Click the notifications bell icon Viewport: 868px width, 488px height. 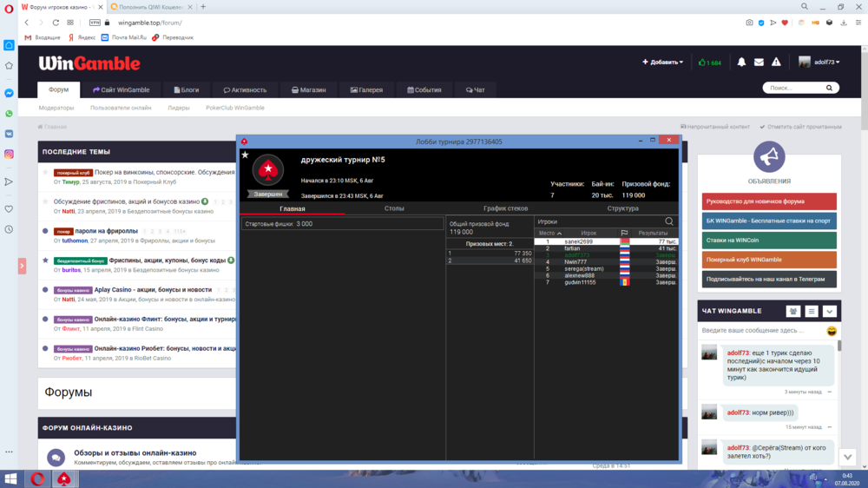pos(741,63)
